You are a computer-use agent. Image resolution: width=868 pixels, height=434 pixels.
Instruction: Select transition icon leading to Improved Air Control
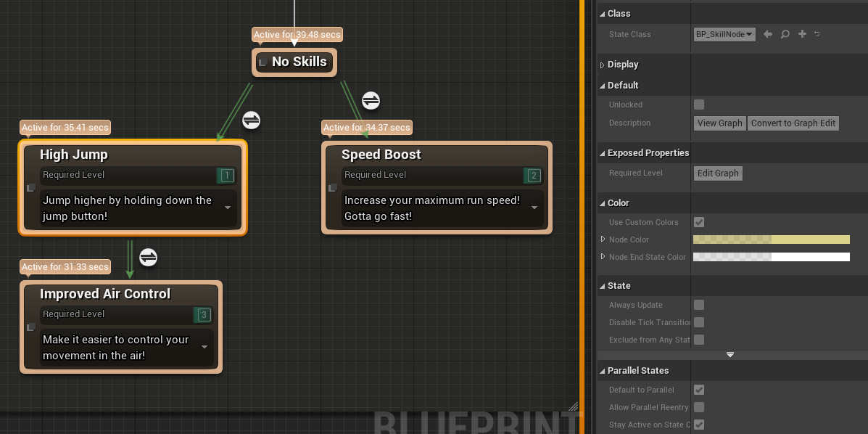[x=148, y=258]
